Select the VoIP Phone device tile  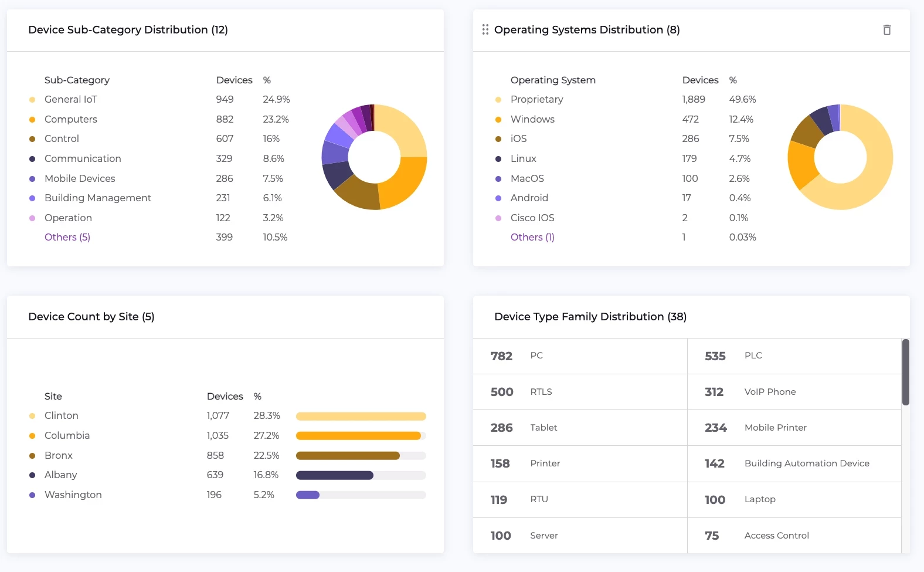[793, 392]
